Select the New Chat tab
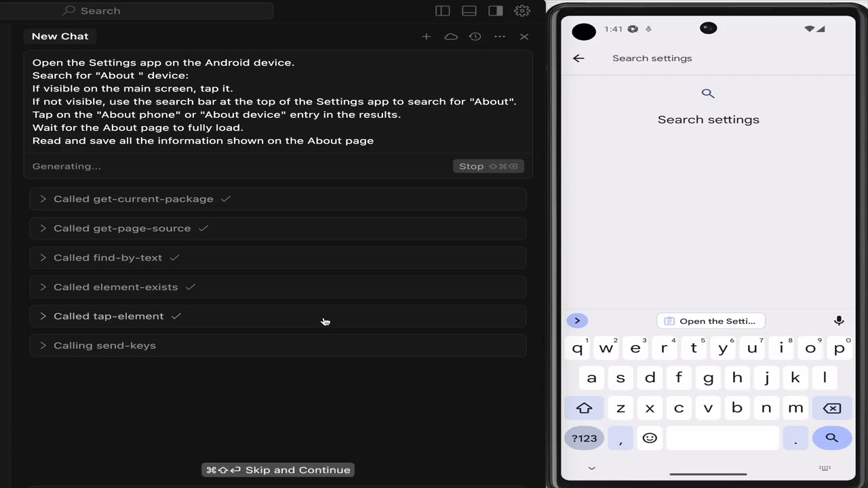Viewport: 868px width, 488px height. [60, 37]
